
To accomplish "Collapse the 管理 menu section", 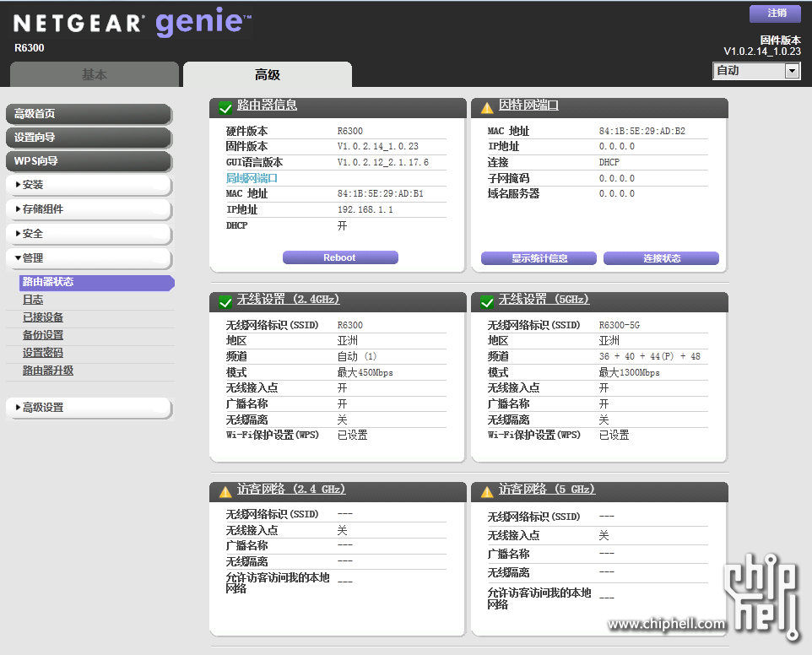I will (89, 257).
